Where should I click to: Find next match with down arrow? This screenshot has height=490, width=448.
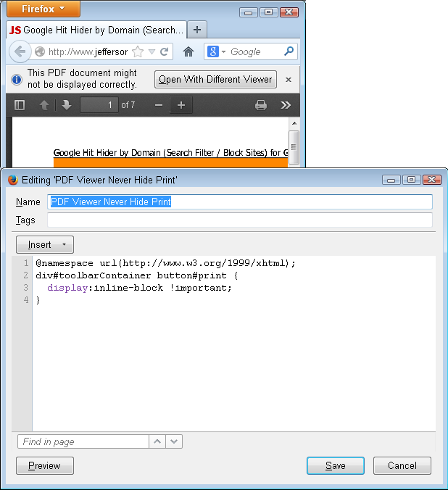[174, 441]
